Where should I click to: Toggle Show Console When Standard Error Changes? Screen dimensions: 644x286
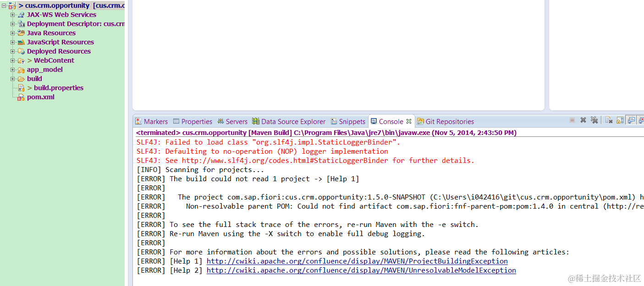pos(640,120)
